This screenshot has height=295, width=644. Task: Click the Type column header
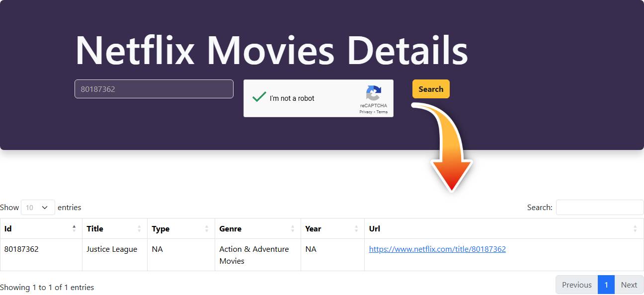pyautogui.click(x=181, y=228)
